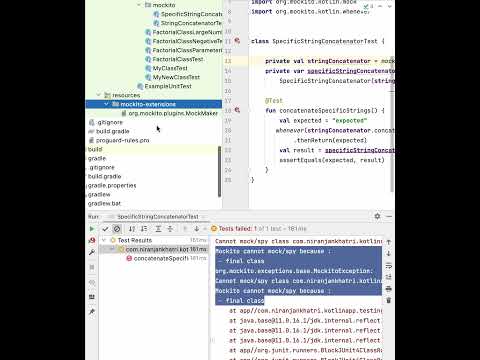Select concatenateSpecifi failed test entry
This screenshot has height=360, width=480.
161,258
